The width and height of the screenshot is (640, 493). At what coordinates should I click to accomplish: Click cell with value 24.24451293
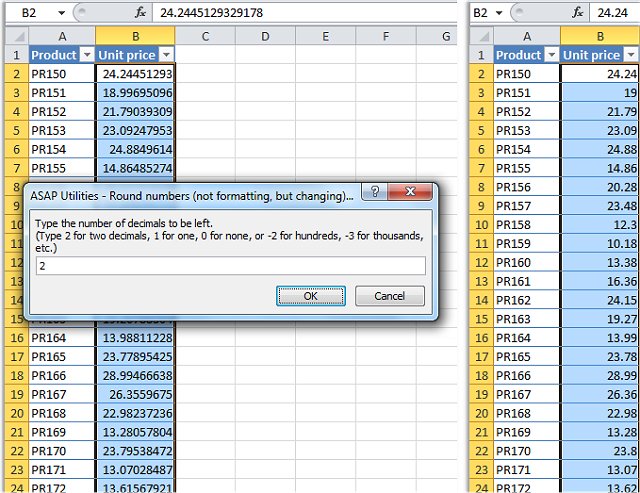point(135,74)
